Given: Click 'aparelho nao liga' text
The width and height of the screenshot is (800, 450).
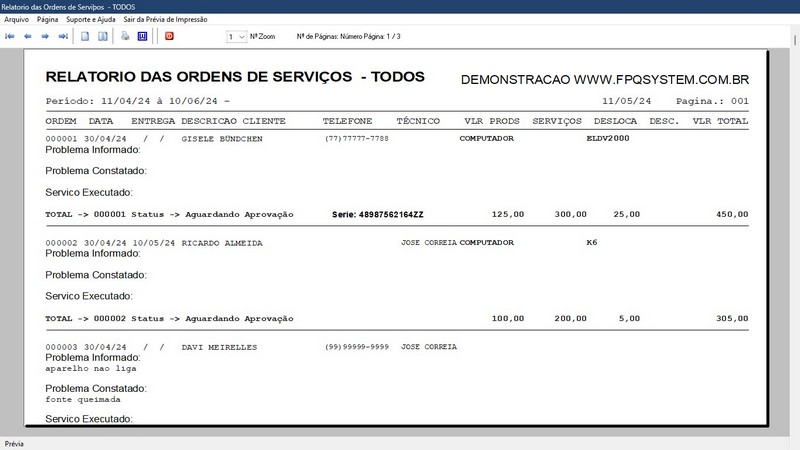Looking at the screenshot, I should pyautogui.click(x=91, y=368).
